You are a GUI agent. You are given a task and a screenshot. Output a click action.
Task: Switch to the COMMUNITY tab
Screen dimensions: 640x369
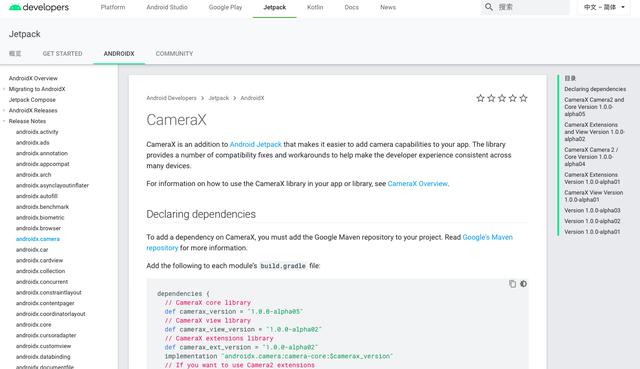174,53
